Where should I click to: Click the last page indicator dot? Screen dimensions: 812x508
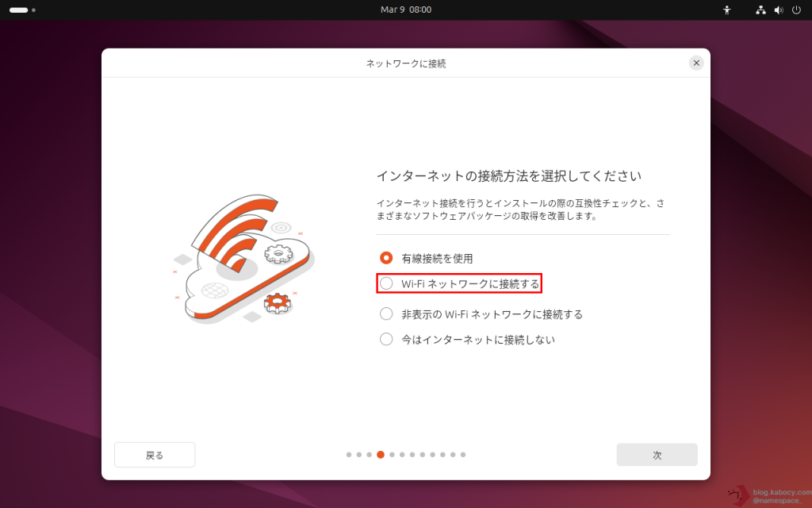tap(463, 455)
